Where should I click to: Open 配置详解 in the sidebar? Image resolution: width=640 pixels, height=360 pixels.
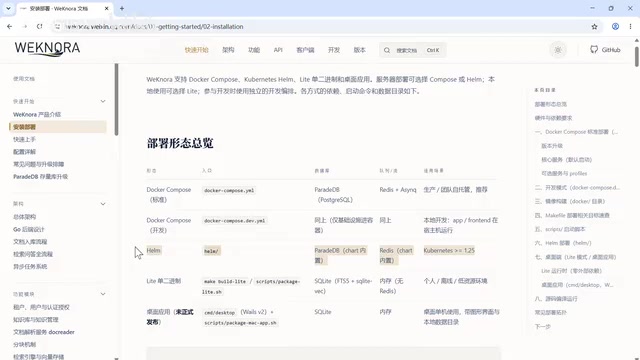click(x=24, y=151)
